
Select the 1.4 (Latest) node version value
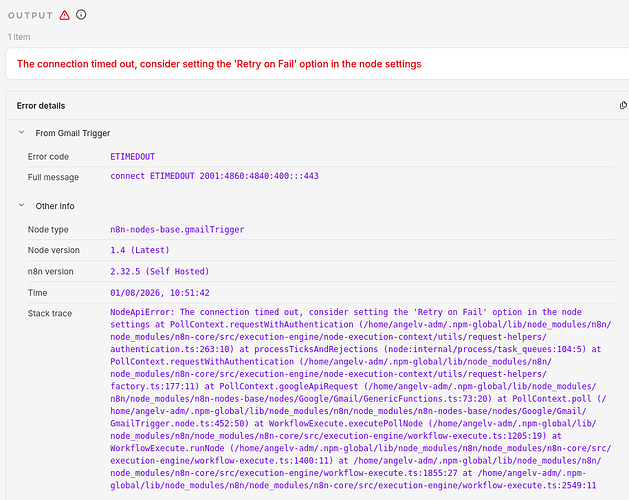coord(140,250)
